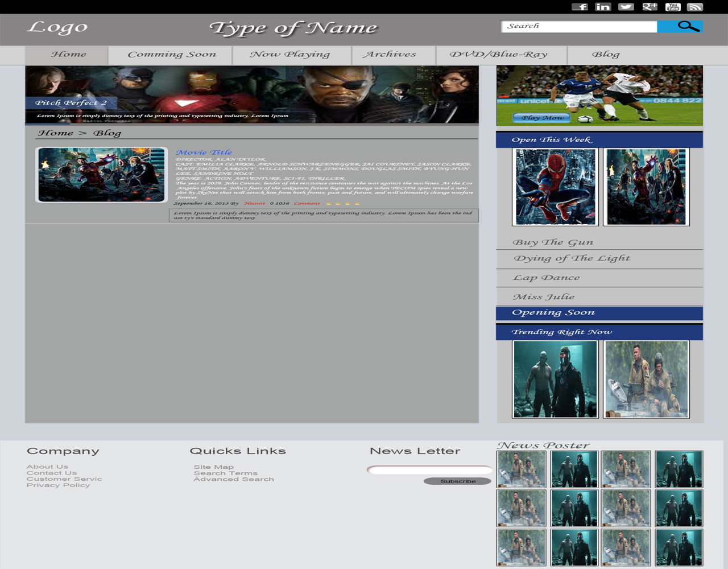Click the first rating star
The width and height of the screenshot is (728, 569).
click(328, 203)
